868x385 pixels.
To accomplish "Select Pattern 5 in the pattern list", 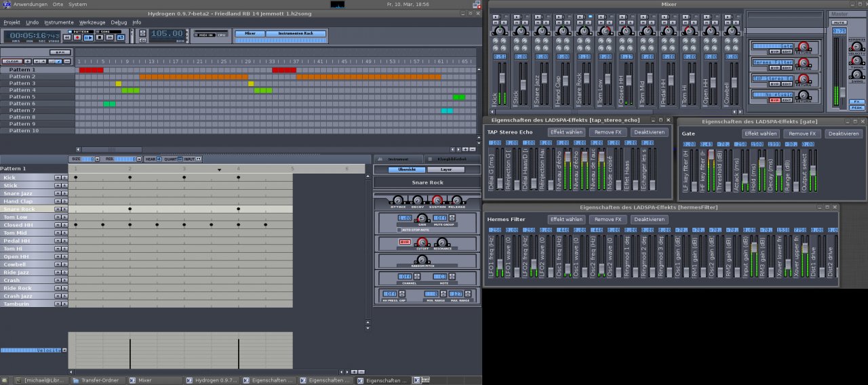I will (37, 97).
